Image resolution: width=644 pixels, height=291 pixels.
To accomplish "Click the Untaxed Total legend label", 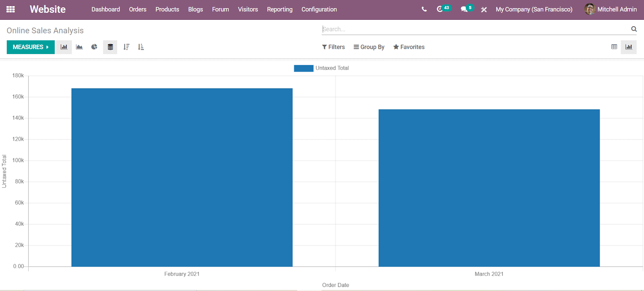I will (332, 68).
